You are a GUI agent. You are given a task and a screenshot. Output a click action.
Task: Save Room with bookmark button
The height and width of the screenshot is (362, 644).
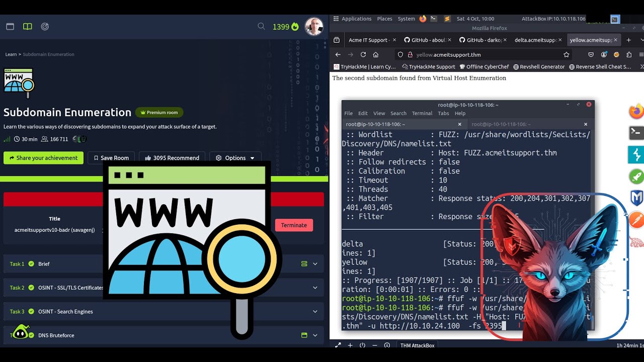(111, 158)
